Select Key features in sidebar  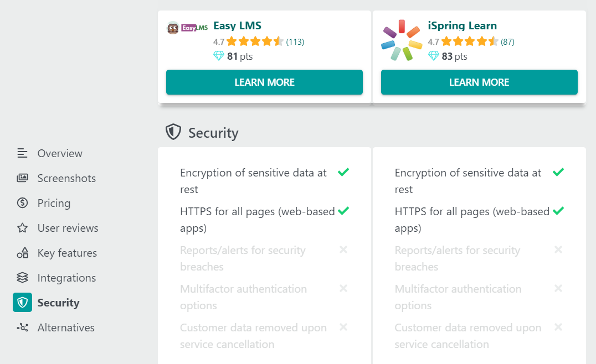67,253
